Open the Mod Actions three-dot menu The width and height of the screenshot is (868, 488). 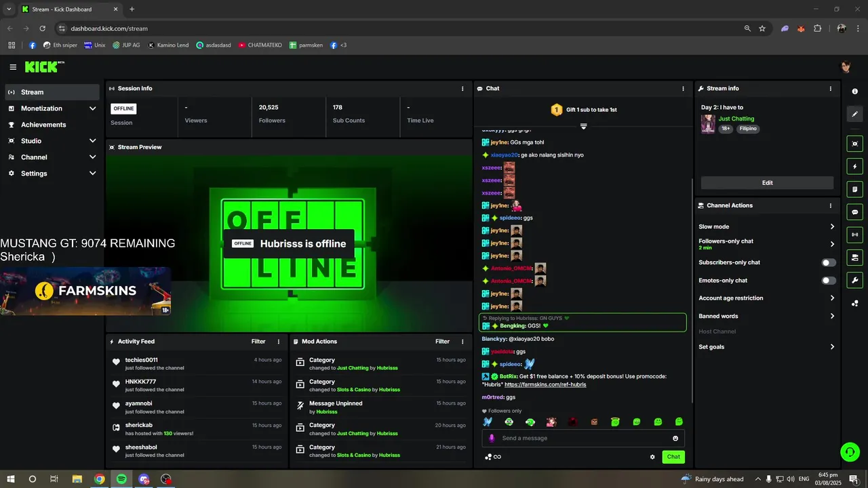(462, 342)
